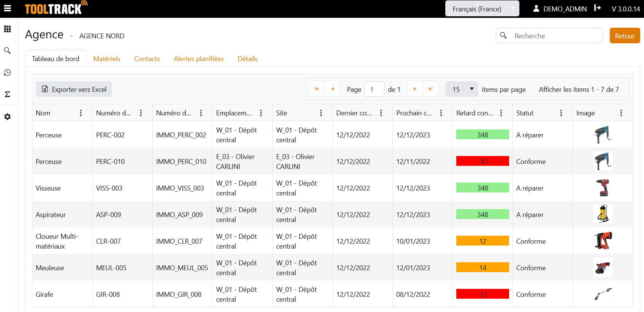
Task: Click E_03 - Olivier CARLINI Site cell
Action: 302,161
